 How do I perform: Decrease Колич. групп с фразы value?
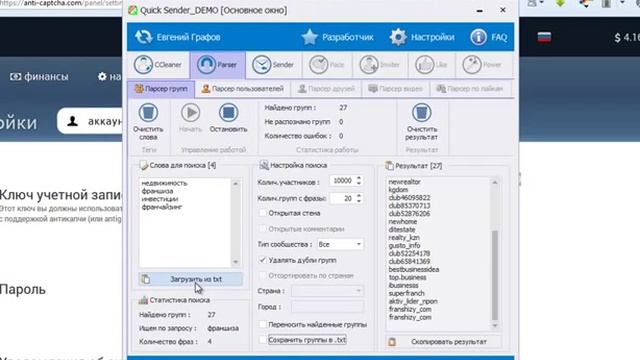359,201
